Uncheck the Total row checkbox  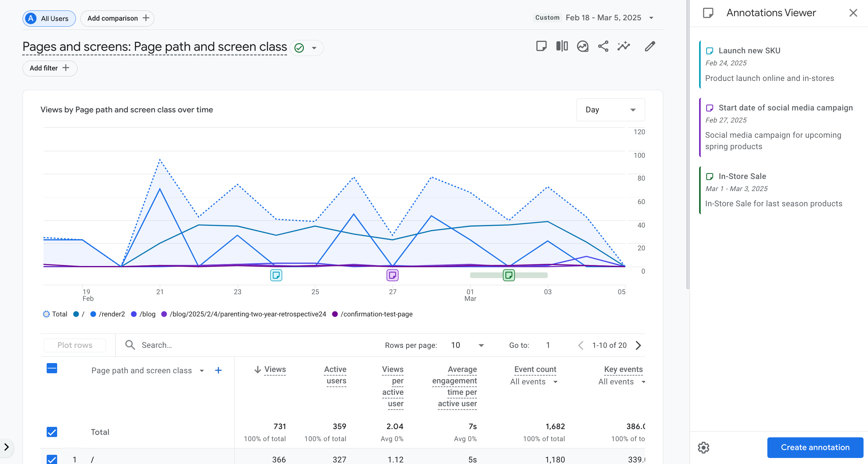[52, 432]
